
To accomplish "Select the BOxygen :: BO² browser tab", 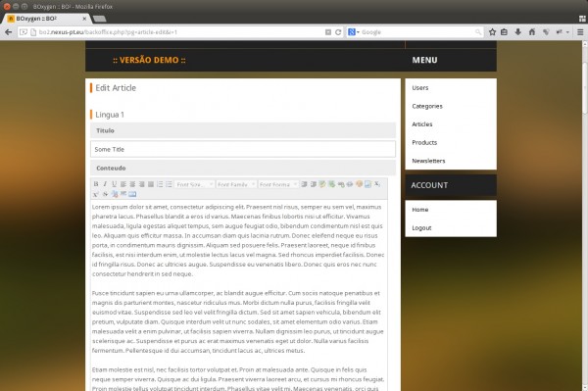I will tap(46, 19).
